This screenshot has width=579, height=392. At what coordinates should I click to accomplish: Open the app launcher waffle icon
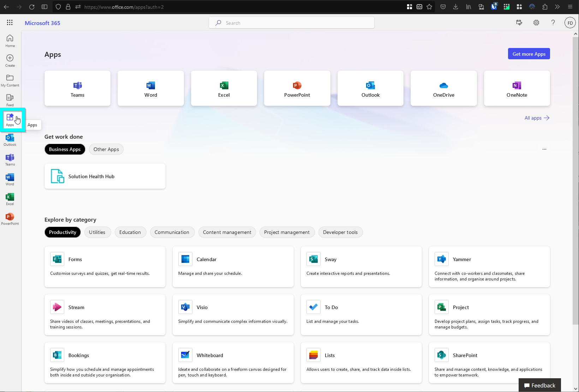pyautogui.click(x=10, y=23)
